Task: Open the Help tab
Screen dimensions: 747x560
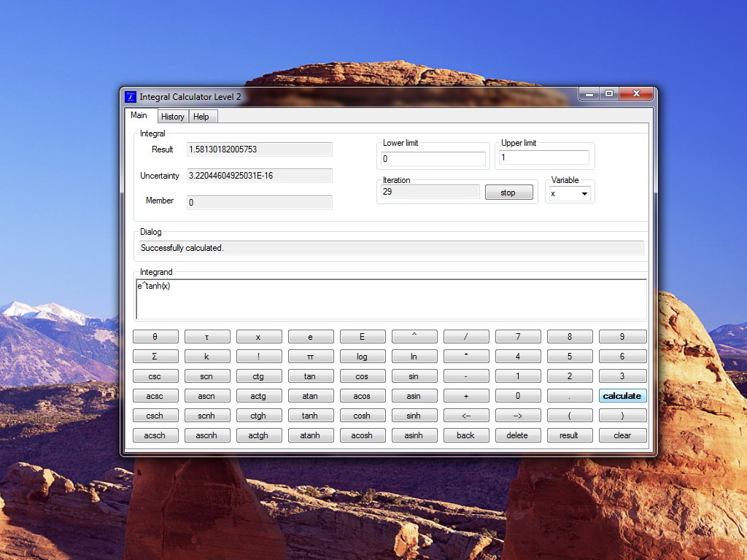Action: point(201,117)
